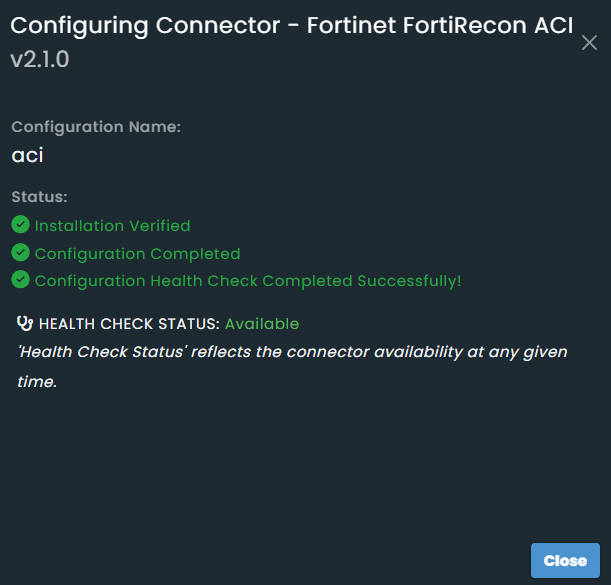Click the v2.1.0 version label

click(40, 60)
